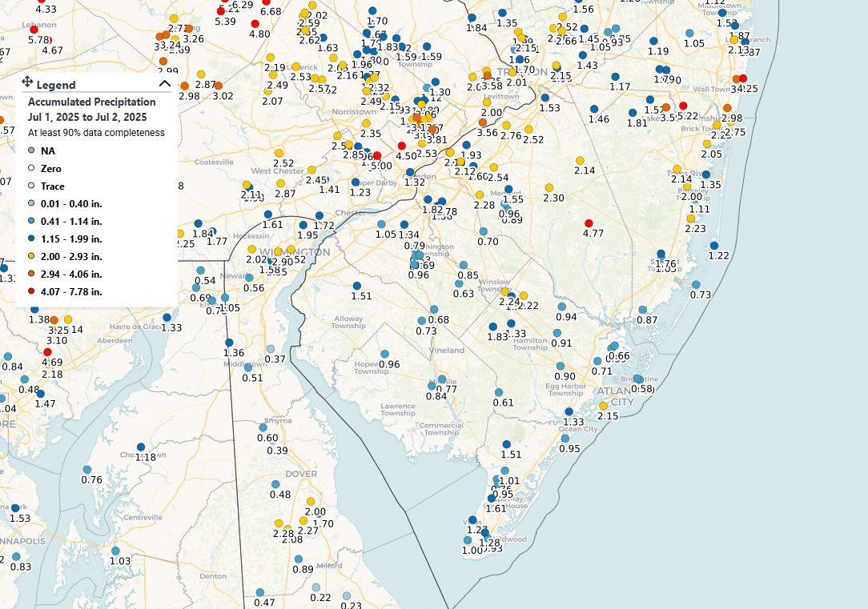Viewport: 868px width, 609px height.
Task: Click the Norristown label on the map
Action: 354,112
